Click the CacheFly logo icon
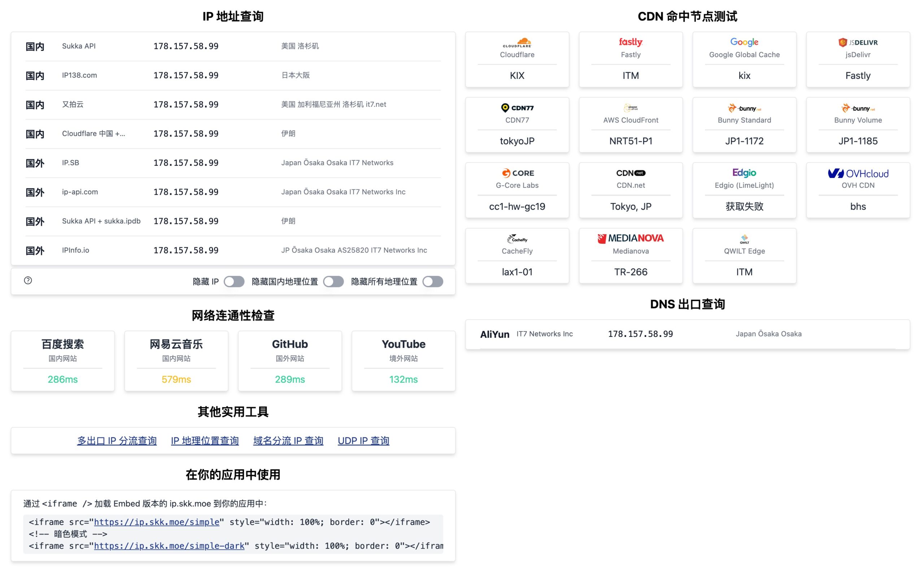 [517, 239]
